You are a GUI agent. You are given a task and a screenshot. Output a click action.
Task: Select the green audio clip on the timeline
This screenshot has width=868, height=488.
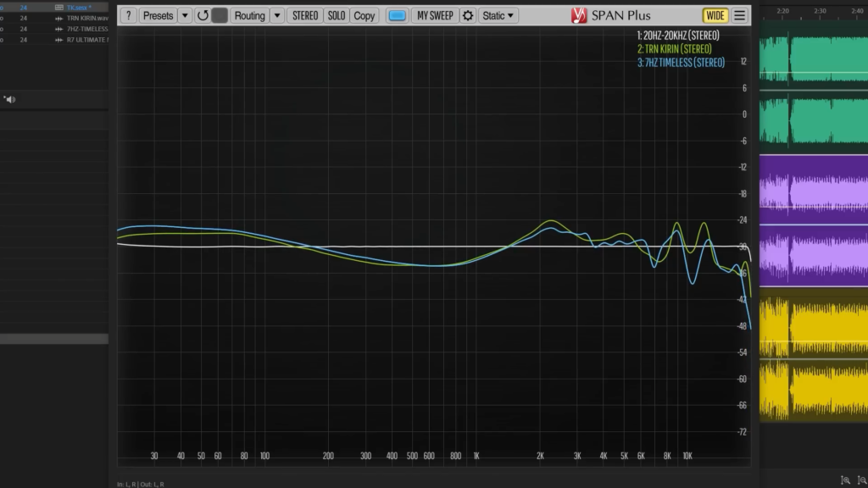(814, 88)
